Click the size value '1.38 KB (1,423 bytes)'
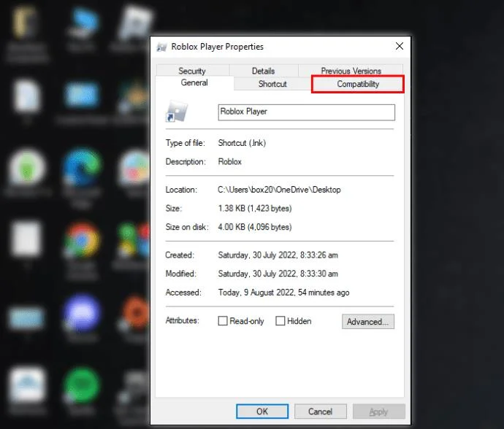 [255, 209]
